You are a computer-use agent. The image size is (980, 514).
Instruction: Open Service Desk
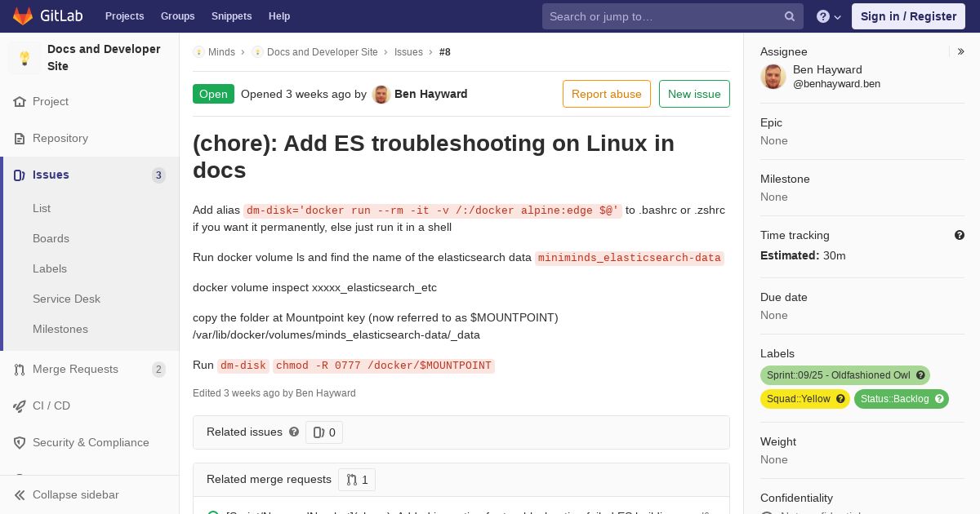point(66,299)
